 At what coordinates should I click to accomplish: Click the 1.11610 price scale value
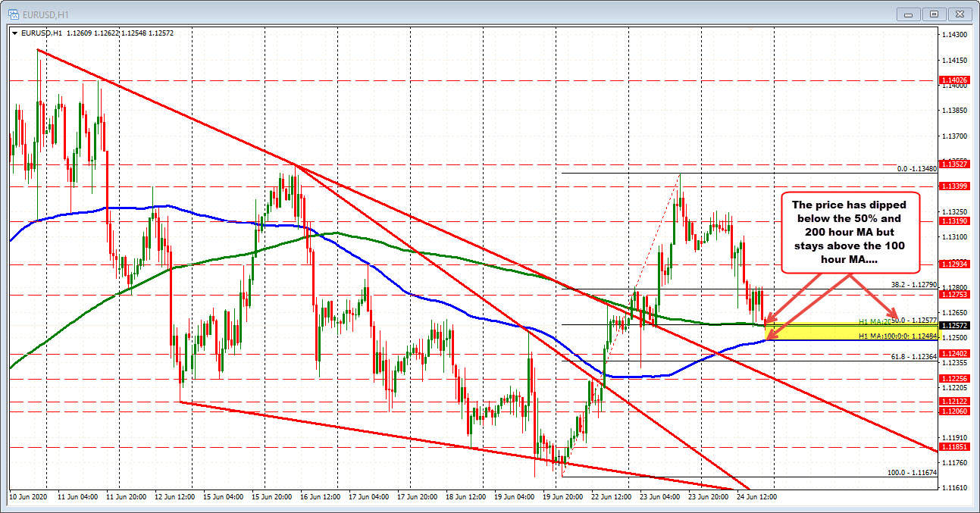(x=953, y=487)
